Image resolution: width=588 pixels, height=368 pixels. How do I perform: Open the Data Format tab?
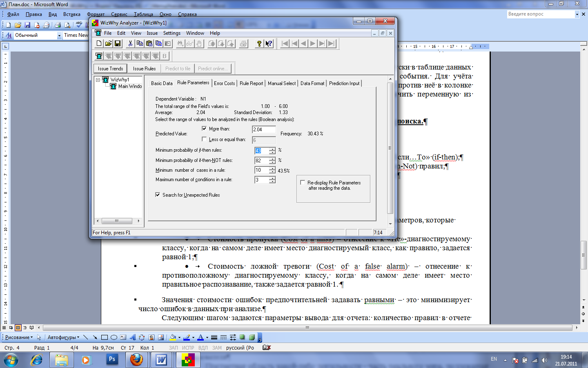312,83
